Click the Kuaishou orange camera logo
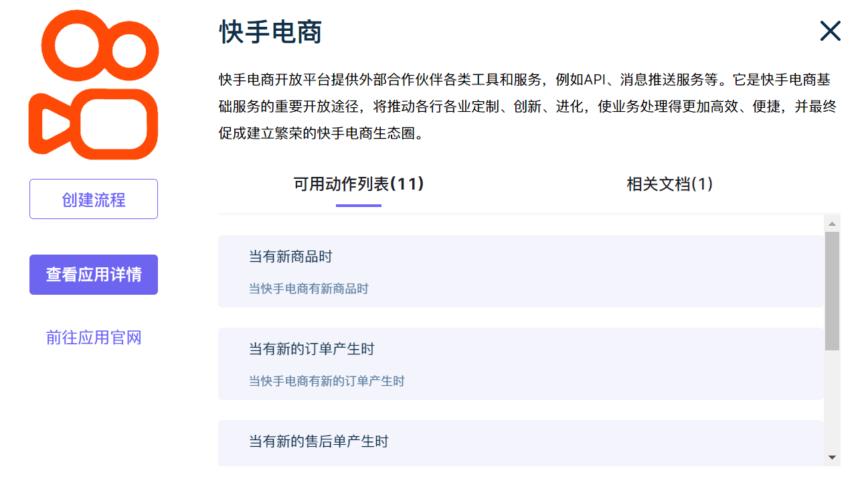 point(93,83)
